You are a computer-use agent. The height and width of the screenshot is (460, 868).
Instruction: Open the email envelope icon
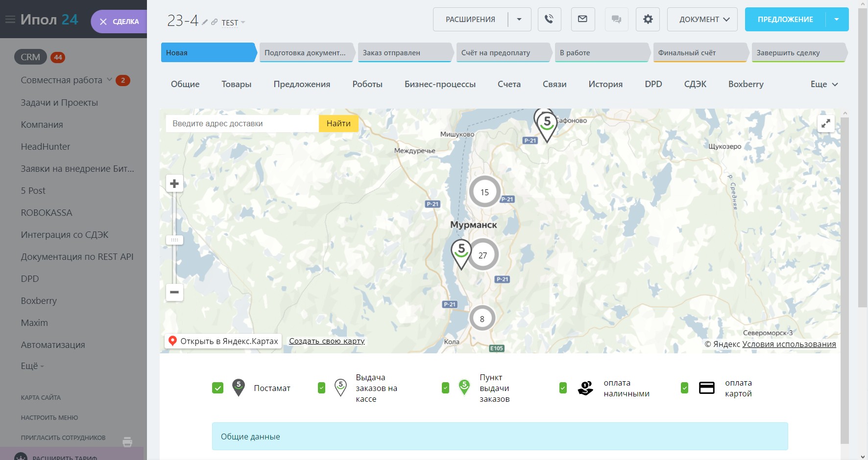click(582, 20)
